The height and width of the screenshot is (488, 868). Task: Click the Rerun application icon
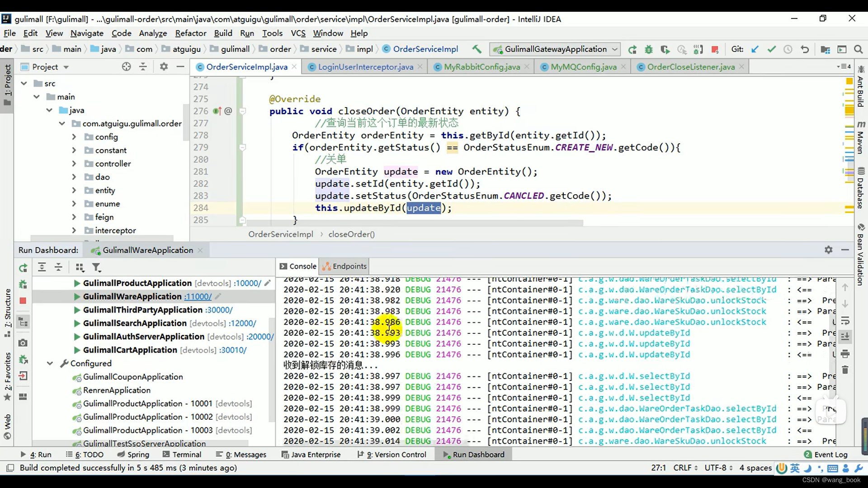coord(23,267)
